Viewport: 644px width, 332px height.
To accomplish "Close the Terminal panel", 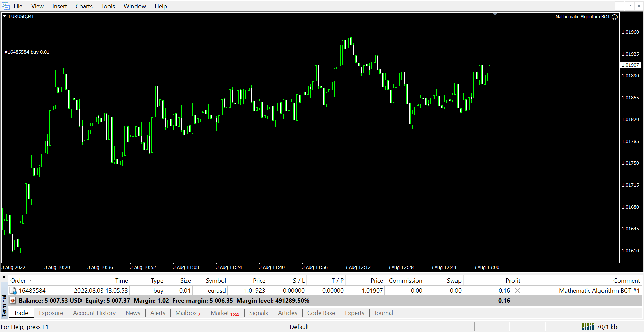I will click(x=4, y=278).
